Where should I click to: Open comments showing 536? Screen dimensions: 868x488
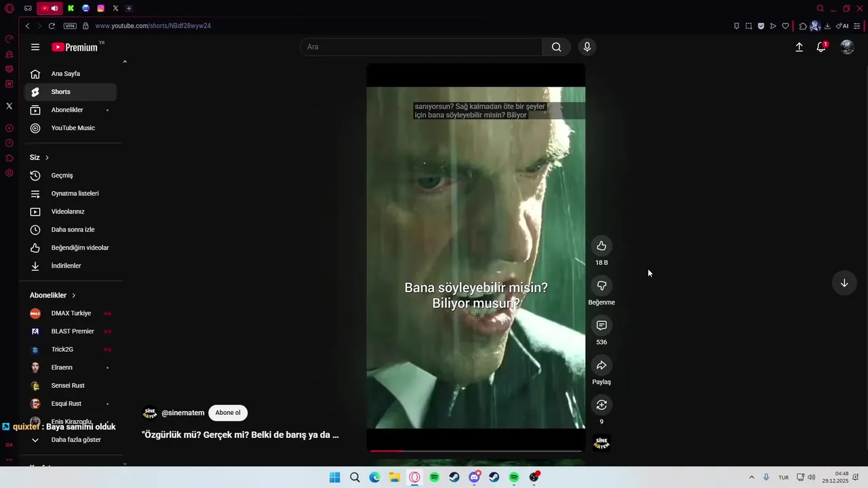[x=601, y=325]
